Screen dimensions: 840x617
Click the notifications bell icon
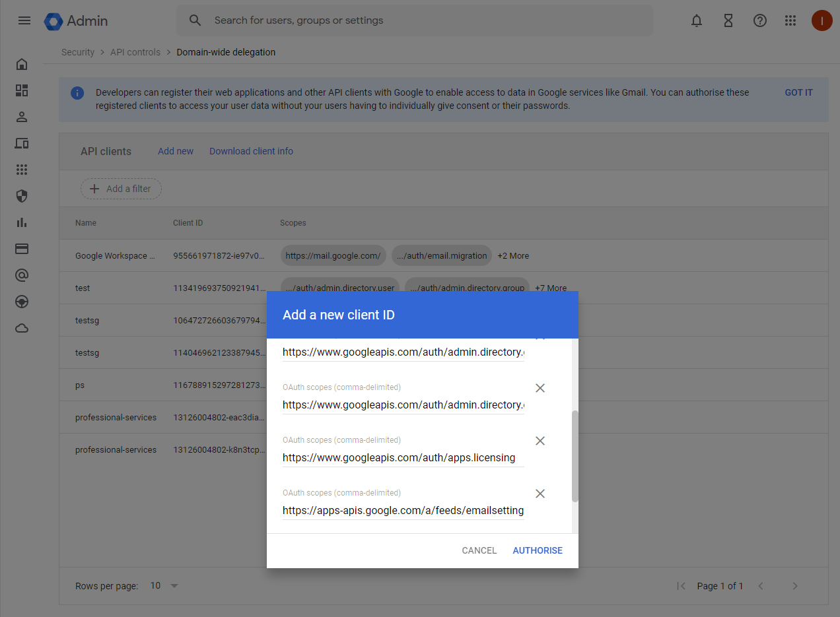click(x=696, y=20)
